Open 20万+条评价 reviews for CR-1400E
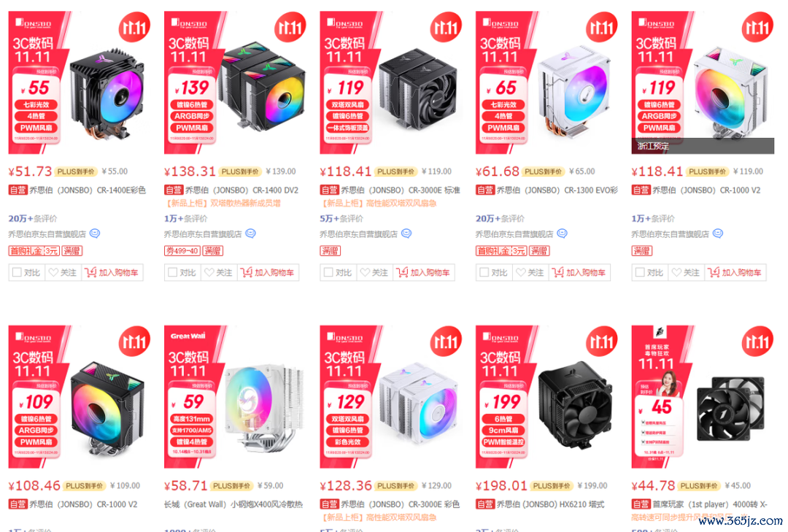This screenshot has height=532, width=788. click(33, 218)
